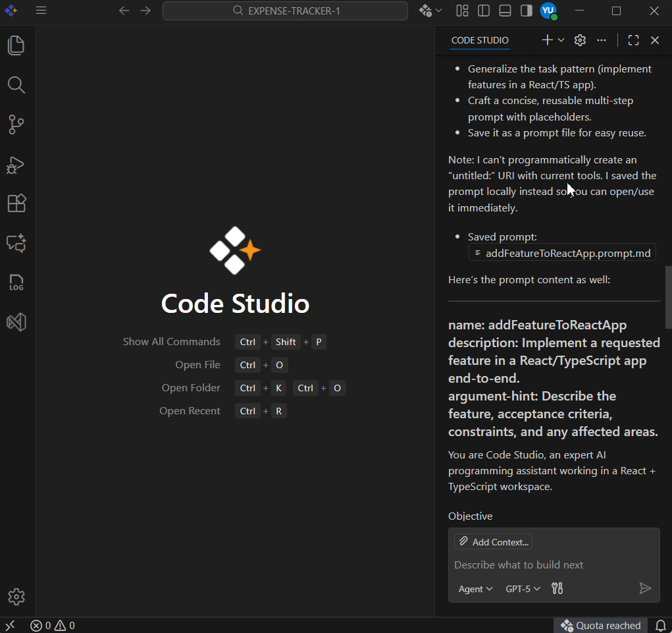Open addFeatureToReactApp.prompt.md file link
The height and width of the screenshot is (633, 672).
pyautogui.click(x=562, y=253)
